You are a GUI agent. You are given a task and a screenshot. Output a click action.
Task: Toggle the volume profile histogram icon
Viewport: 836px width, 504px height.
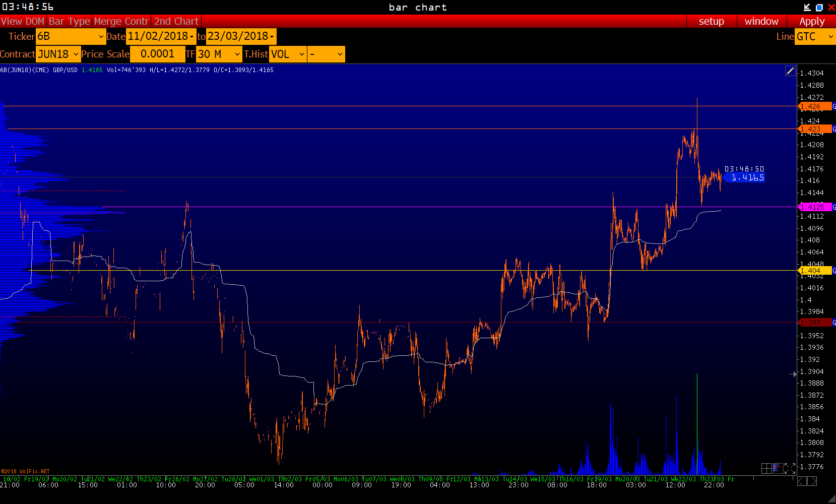point(778,468)
